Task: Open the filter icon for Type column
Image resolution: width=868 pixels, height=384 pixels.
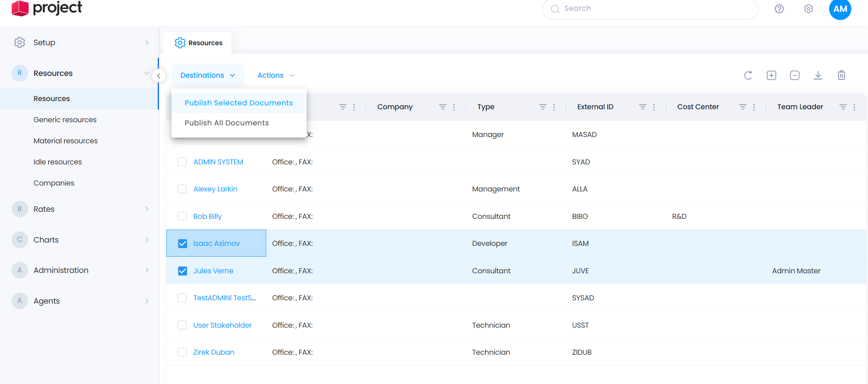Action: pyautogui.click(x=542, y=107)
